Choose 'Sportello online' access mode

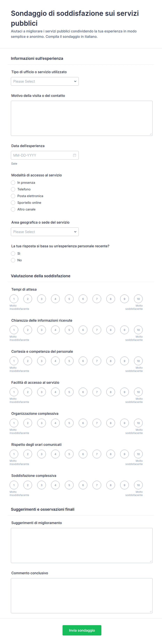click(13, 202)
